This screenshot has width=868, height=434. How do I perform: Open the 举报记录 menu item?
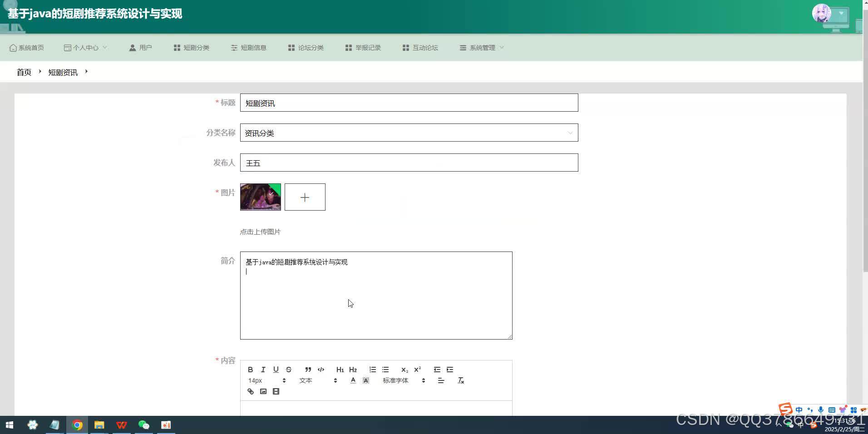363,48
